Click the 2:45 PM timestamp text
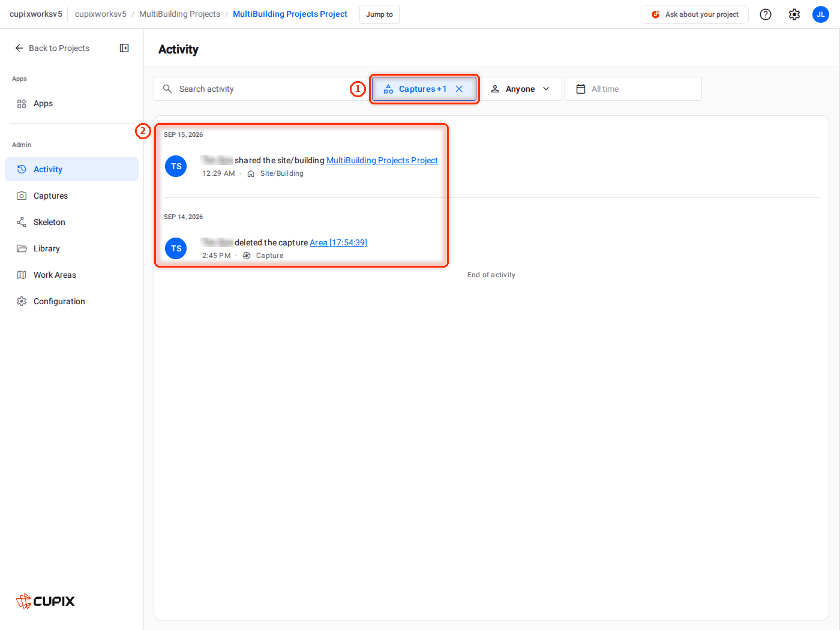 [216, 256]
